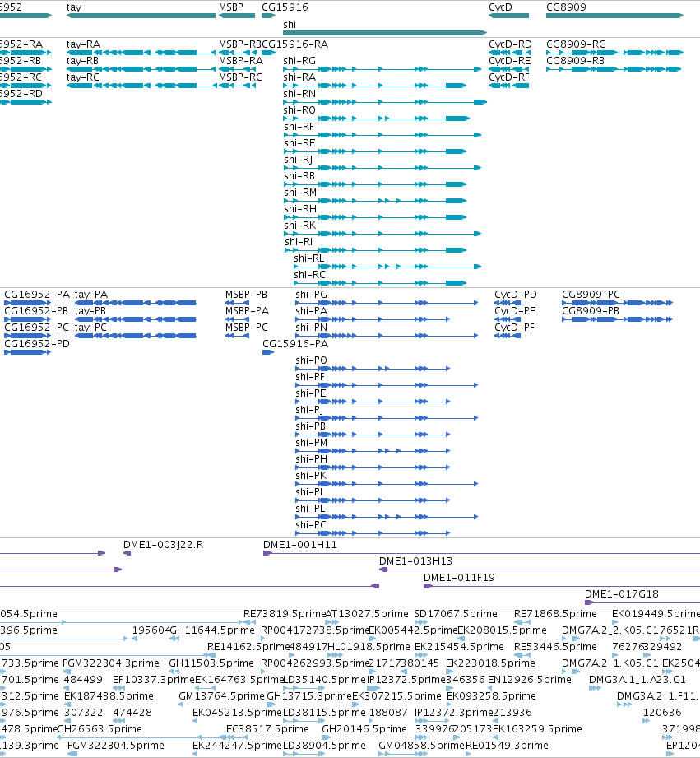Viewport: 700px width, 758px height.
Task: Click protein CycD-PF
Action: point(514,328)
